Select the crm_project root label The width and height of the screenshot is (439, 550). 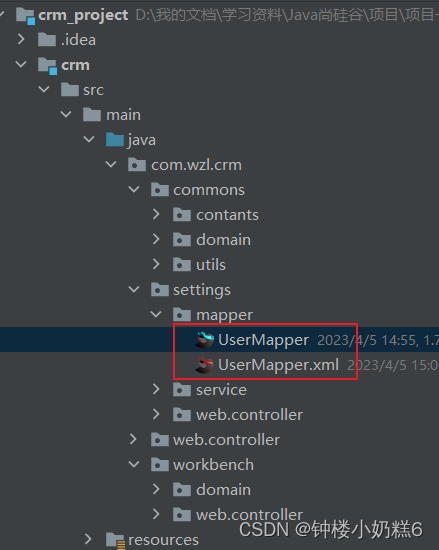(x=83, y=16)
